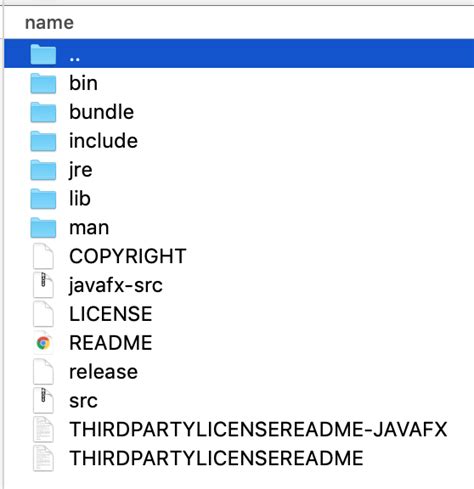Select the 'THIRDPARTYLICENSEREADME-JAVAFX' file name
This screenshot has width=474, height=489.
click(258, 429)
